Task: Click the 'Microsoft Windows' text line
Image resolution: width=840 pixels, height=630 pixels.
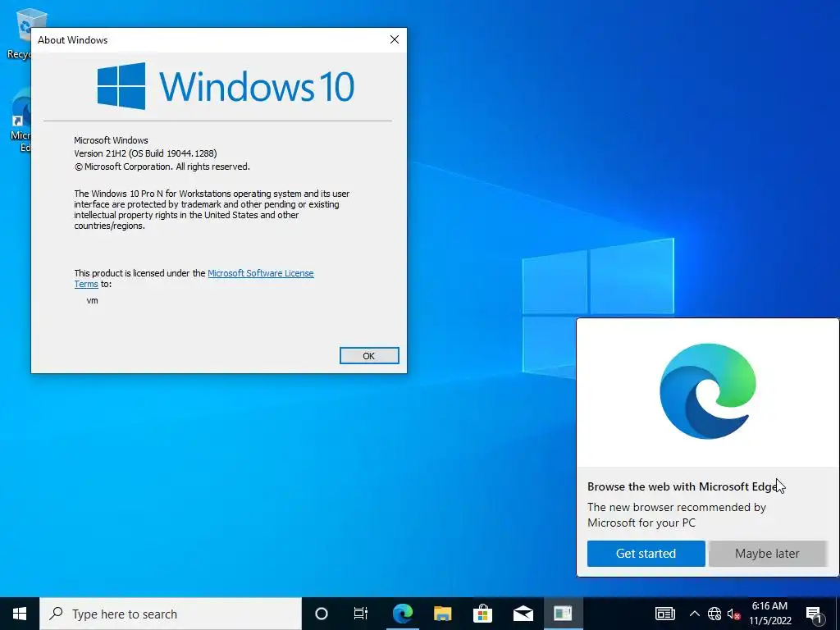Action: 111,140
